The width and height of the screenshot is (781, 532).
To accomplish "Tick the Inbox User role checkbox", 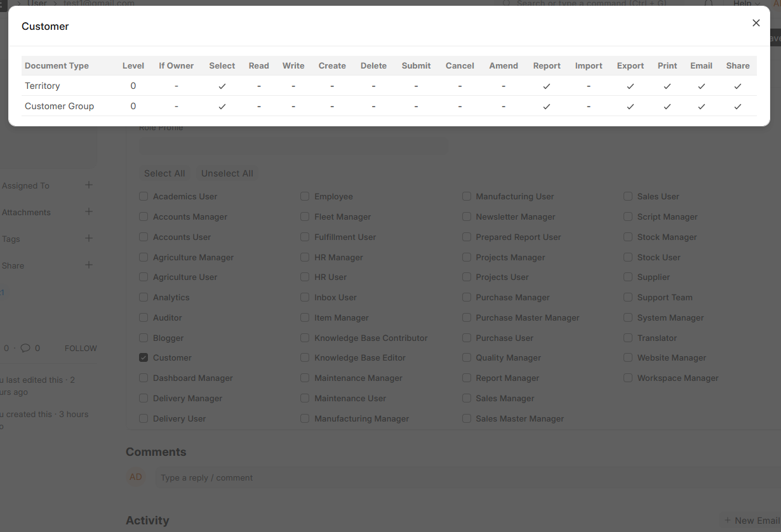I will [305, 298].
